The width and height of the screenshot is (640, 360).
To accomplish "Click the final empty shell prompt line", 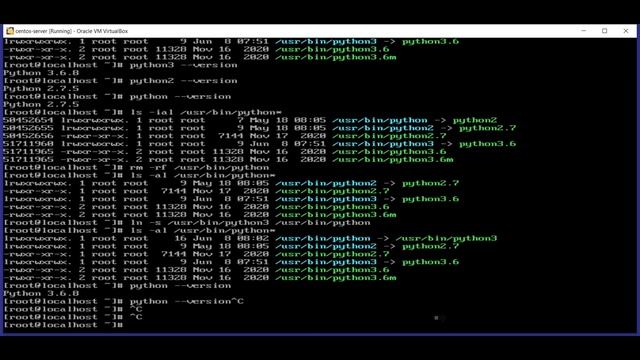I will tap(63, 325).
